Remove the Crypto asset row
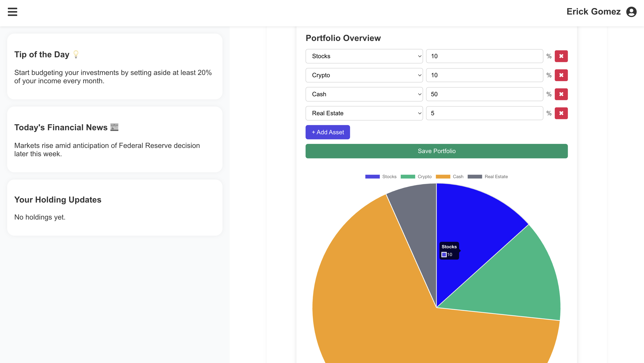644x363 pixels. pyautogui.click(x=561, y=75)
